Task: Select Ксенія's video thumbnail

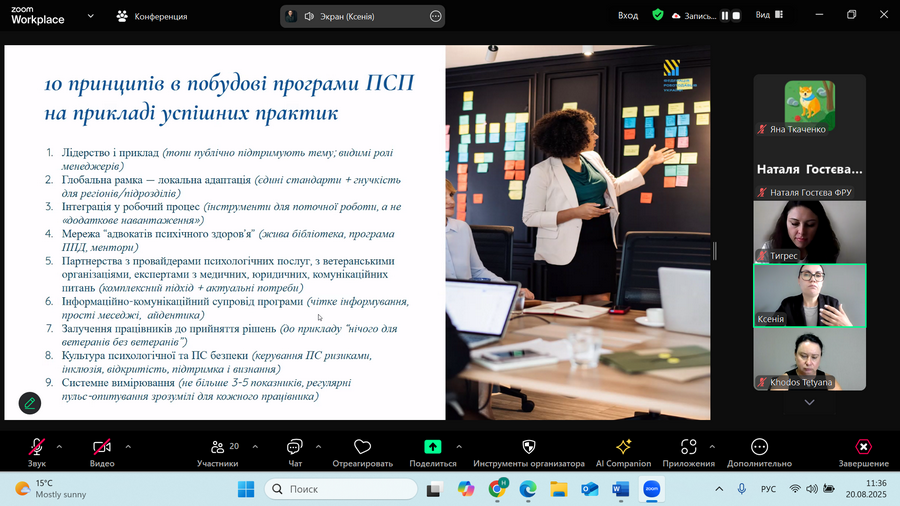Action: tap(809, 295)
